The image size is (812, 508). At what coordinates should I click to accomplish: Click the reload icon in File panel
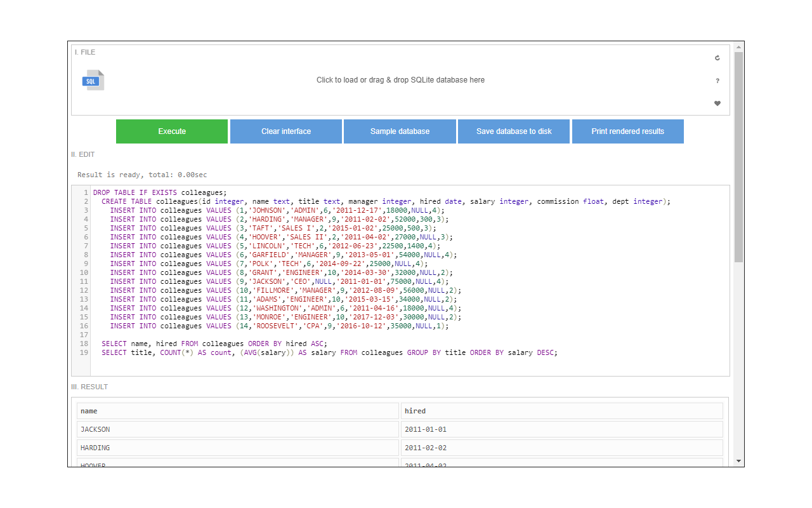click(x=717, y=58)
